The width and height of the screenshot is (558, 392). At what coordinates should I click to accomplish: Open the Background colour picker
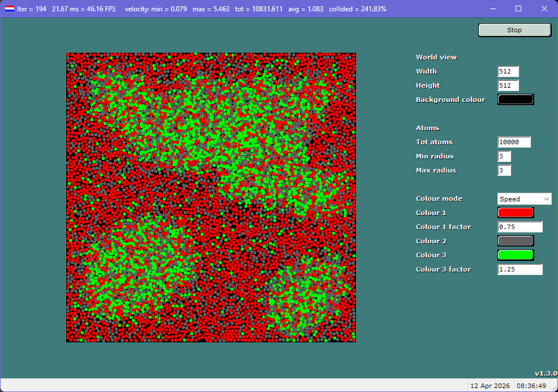point(515,99)
